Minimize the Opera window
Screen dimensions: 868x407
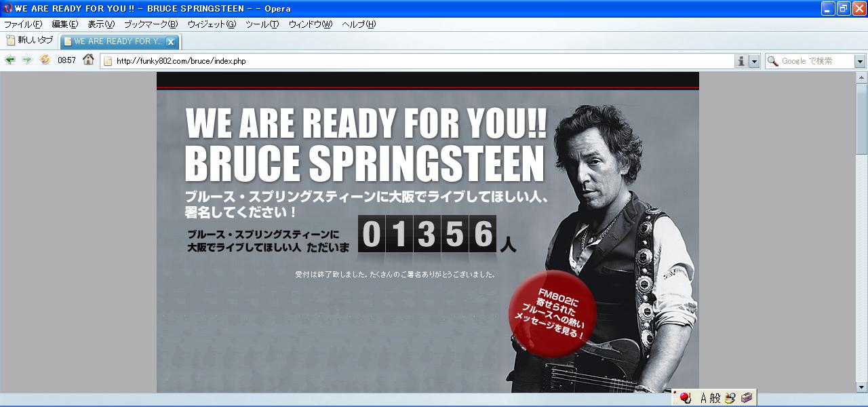tap(828, 8)
